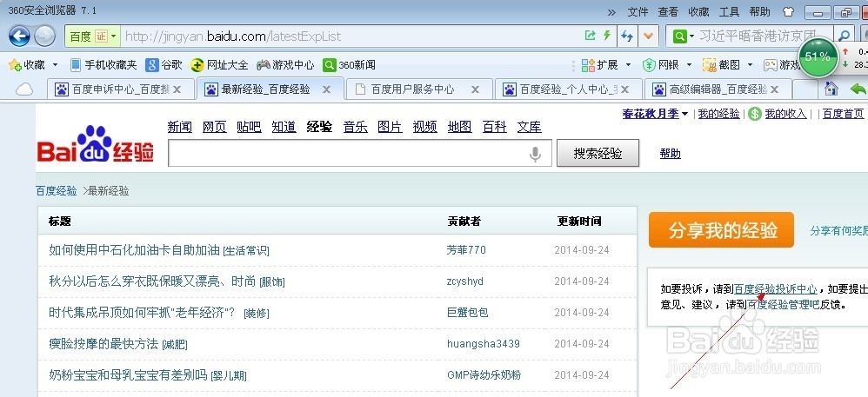Viewport: 868px width, 397px height.
Task: Open the 我的经验 link
Action: click(718, 114)
